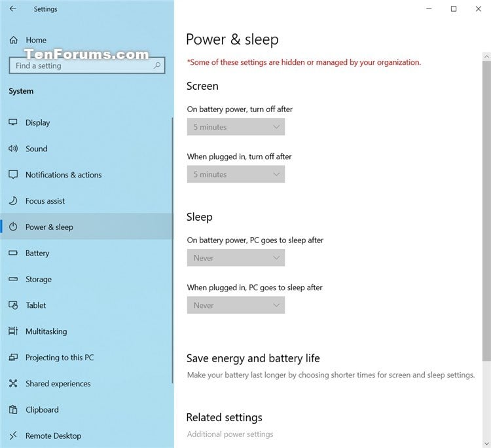Image resolution: width=491 pixels, height=448 pixels.
Task: Open Projecting to this PC
Action: click(x=86, y=358)
